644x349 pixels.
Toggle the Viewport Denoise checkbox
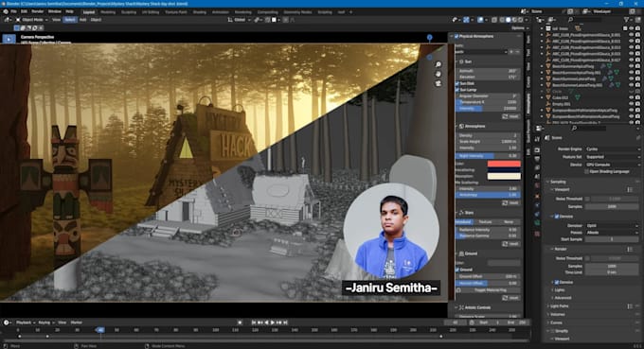557,217
